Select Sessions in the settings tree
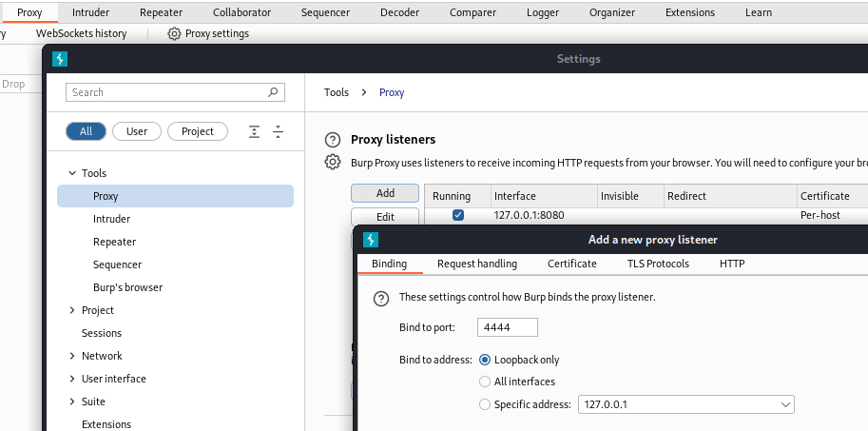Image resolution: width=868 pixels, height=431 pixels. pos(102,333)
